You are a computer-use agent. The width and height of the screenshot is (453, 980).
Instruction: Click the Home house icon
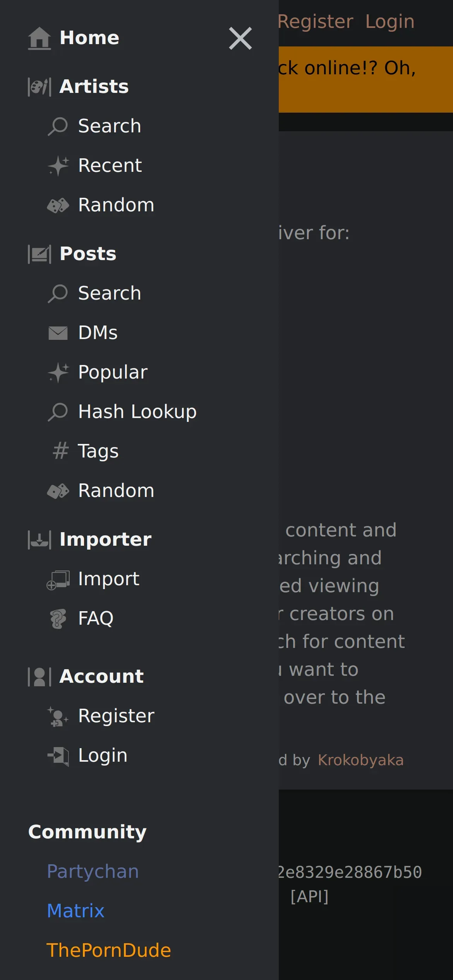[39, 38]
